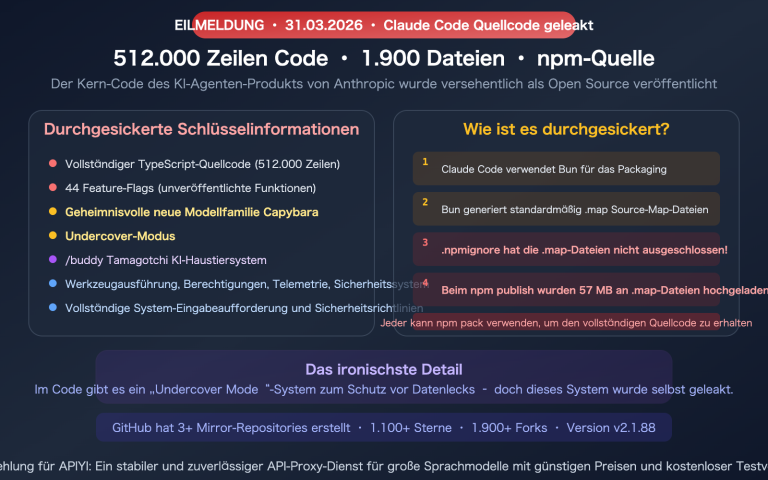The width and height of the screenshot is (768, 480).
Task: Click yellow bullet beside 'Geheimnisvolle neue Modellfamilie'
Action: pyautogui.click(x=53, y=211)
